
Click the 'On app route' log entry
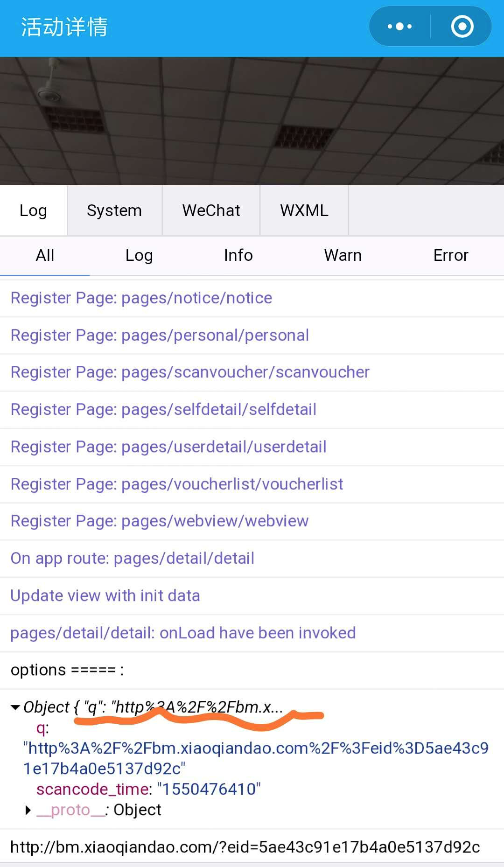pos(133,559)
